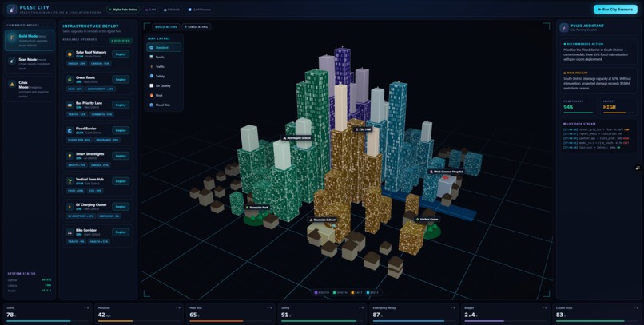Deploy the Smart Streetlights upgrade
The height and width of the screenshot is (325, 644).
pos(121,156)
